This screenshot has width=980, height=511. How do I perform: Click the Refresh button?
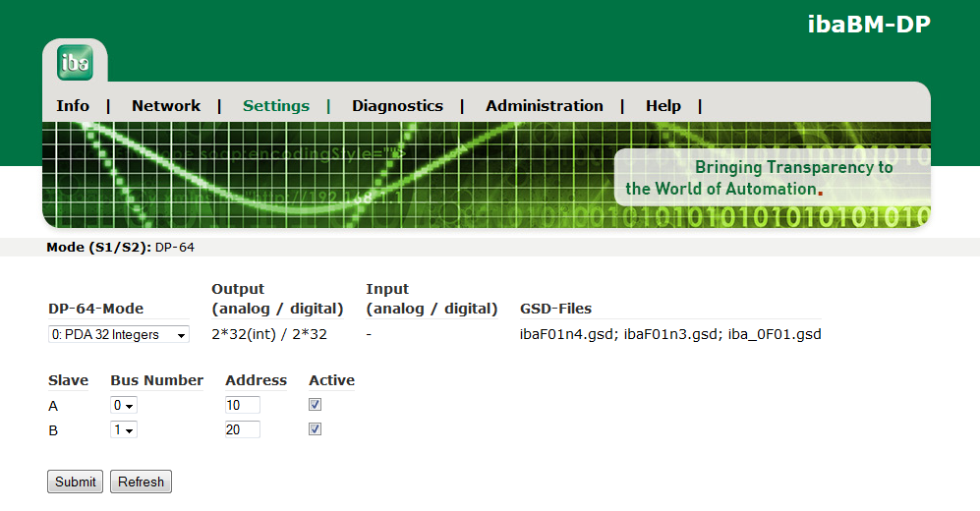tap(142, 482)
